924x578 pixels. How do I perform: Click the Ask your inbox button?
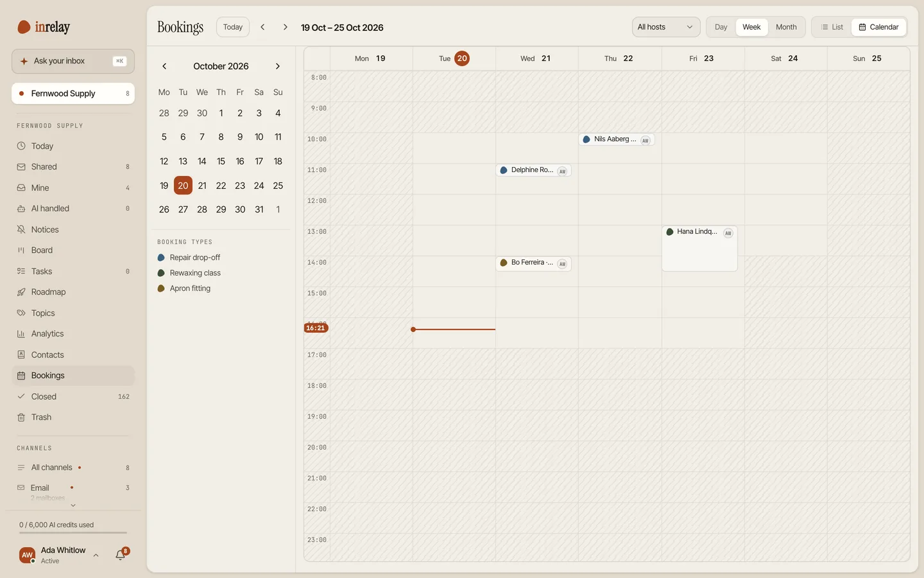(73, 61)
